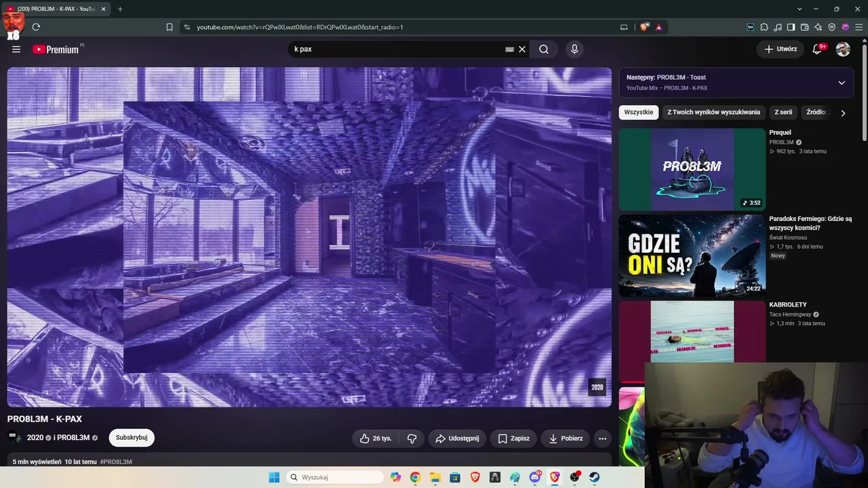
Task: Open site settings icon in address bar
Action: (x=186, y=27)
